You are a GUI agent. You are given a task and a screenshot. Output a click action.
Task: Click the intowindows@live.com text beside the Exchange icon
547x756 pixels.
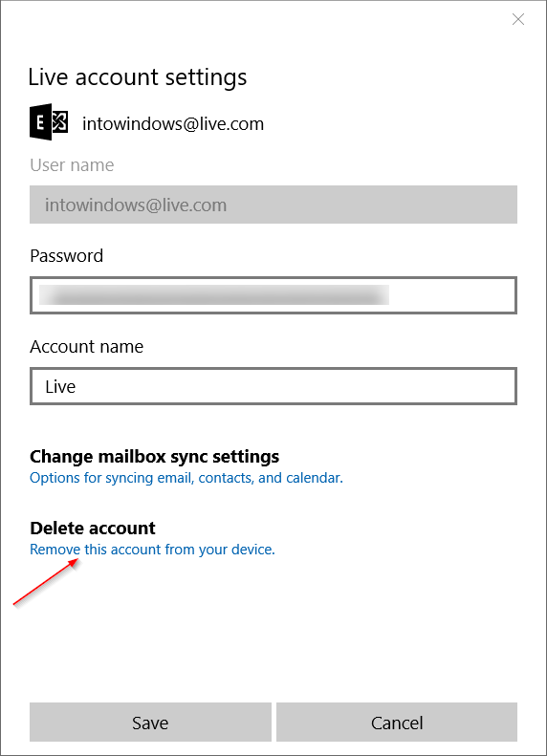click(x=173, y=124)
